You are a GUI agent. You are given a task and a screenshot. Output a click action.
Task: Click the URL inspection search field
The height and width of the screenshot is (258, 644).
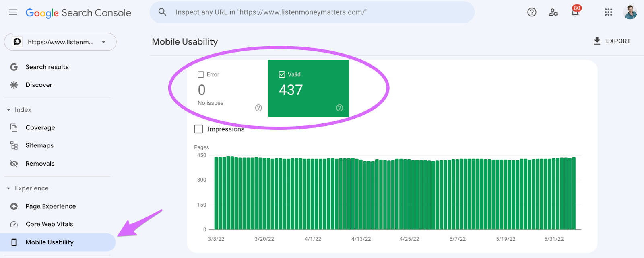(x=312, y=12)
